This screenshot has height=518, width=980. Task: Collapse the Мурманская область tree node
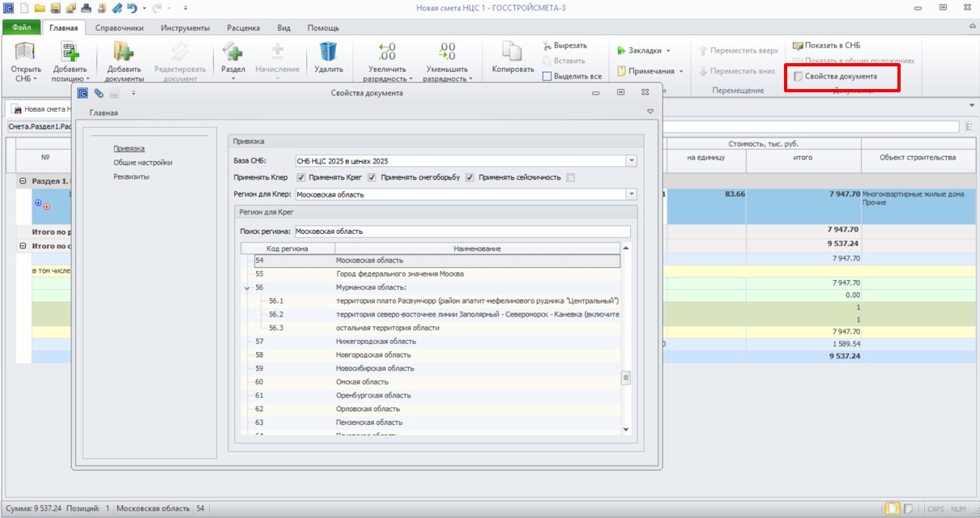pyautogui.click(x=248, y=287)
